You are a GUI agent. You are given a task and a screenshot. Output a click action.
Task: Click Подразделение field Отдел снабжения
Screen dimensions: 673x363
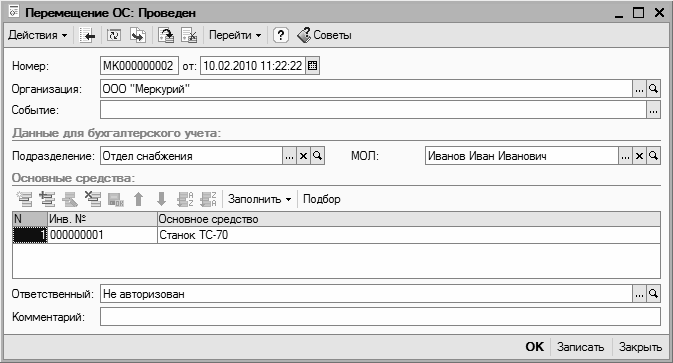click(x=191, y=156)
